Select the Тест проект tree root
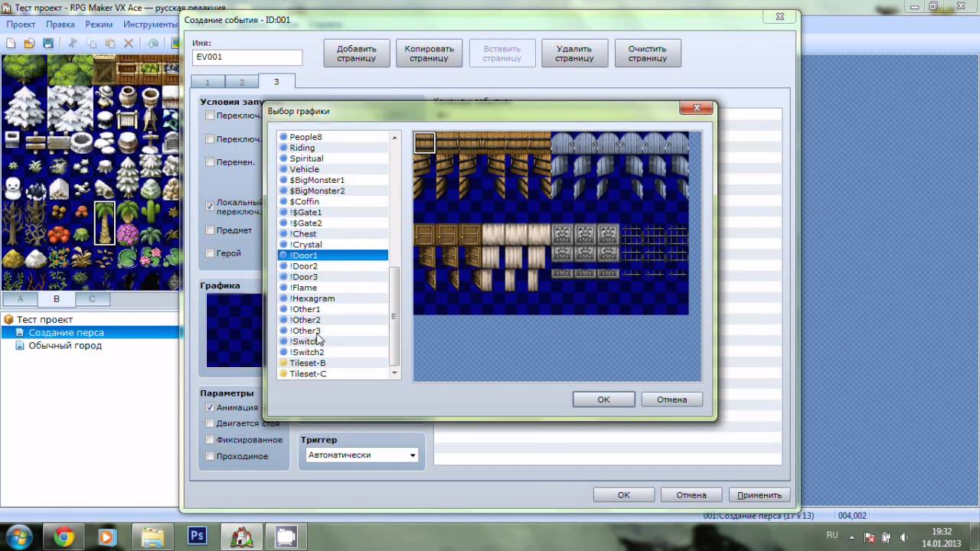Image resolution: width=980 pixels, height=551 pixels. coord(44,319)
